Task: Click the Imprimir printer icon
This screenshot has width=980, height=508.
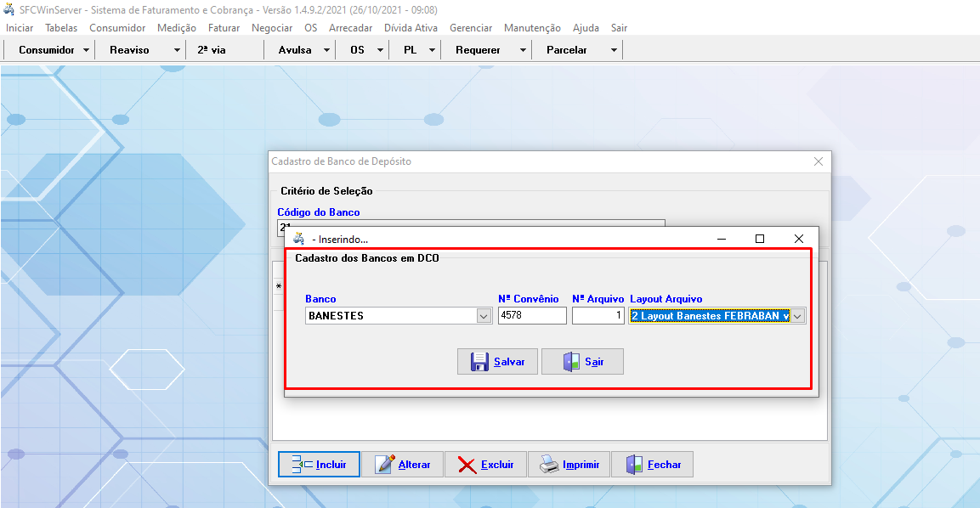Action: pyautogui.click(x=550, y=465)
